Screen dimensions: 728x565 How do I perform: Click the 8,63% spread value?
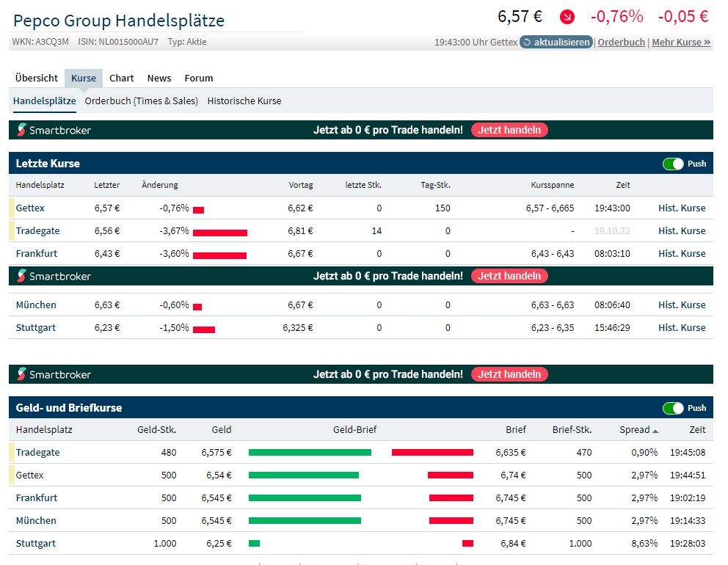point(644,543)
